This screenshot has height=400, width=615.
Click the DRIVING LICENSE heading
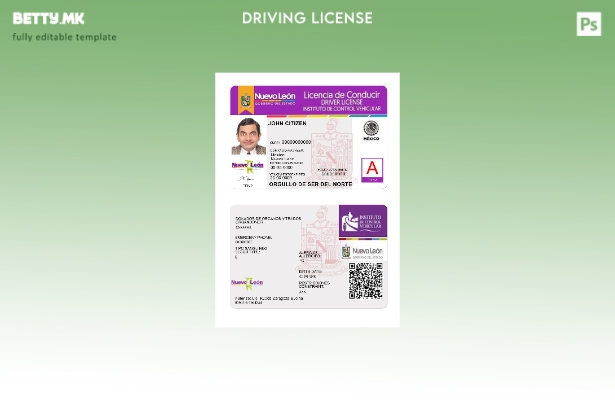point(307,18)
